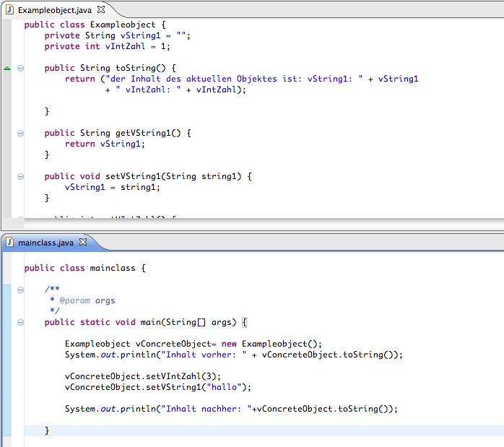This screenshot has height=447, width=504.
Task: Collapse the getVString1() method fold
Action: point(20,133)
